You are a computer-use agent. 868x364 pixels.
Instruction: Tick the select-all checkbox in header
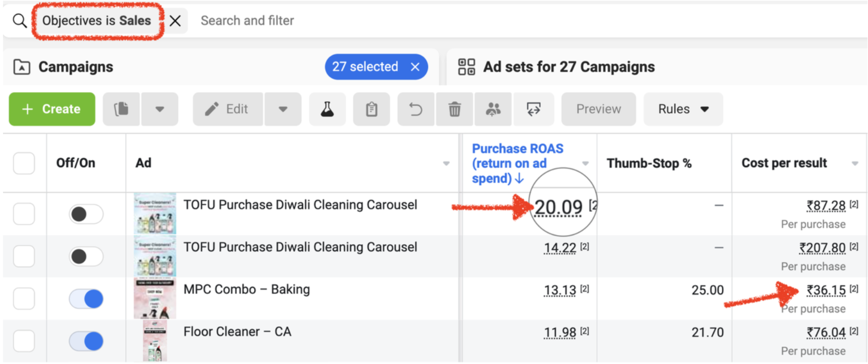(24, 163)
